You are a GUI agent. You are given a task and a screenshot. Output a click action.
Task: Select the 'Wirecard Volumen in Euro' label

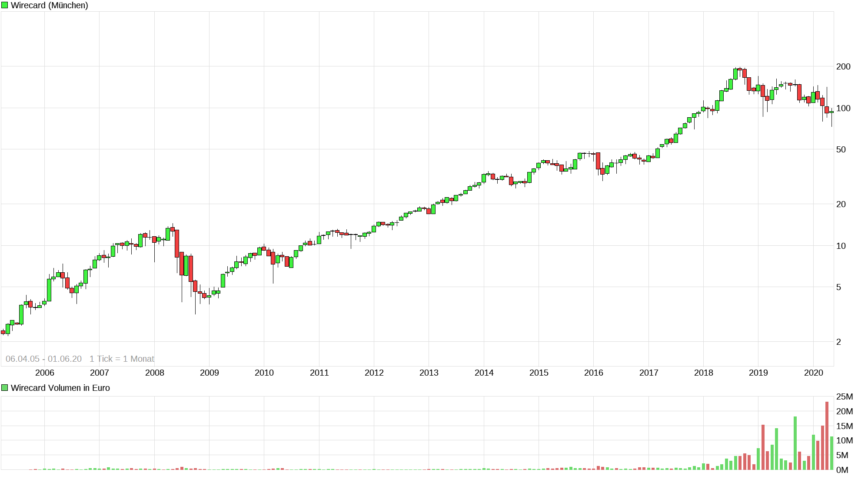[60, 388]
